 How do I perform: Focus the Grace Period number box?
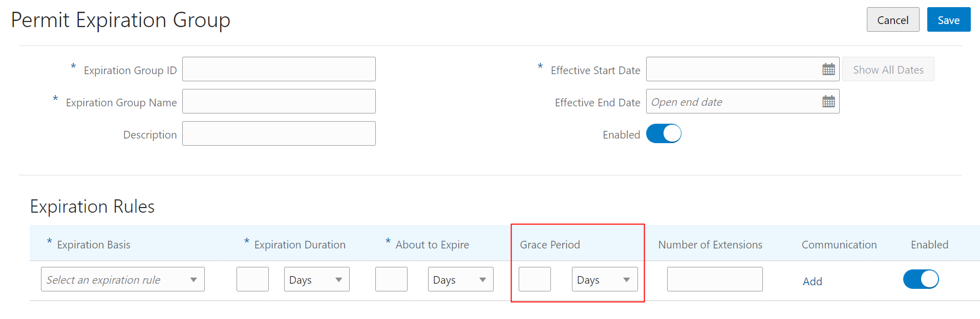(x=535, y=280)
